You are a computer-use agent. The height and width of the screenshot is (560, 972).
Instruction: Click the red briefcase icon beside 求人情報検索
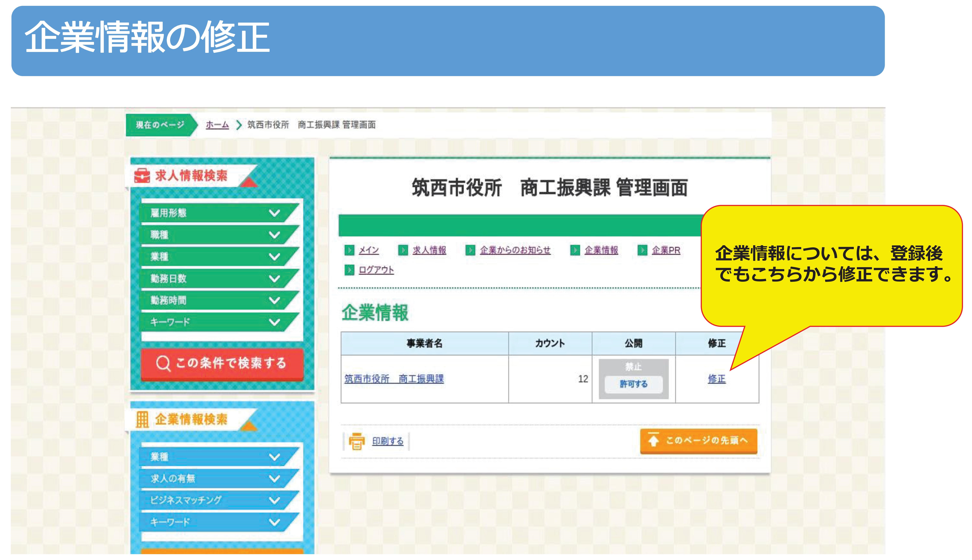coord(142,175)
